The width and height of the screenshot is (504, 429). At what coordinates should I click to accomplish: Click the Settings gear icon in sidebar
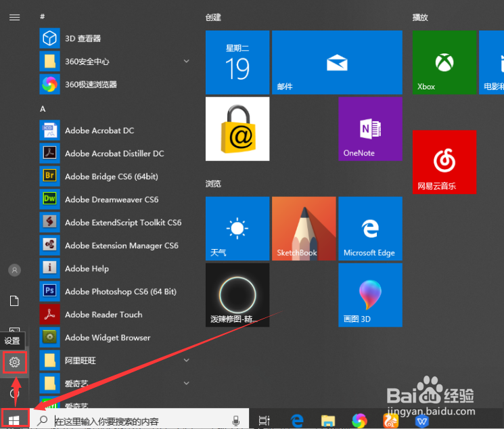click(x=14, y=362)
